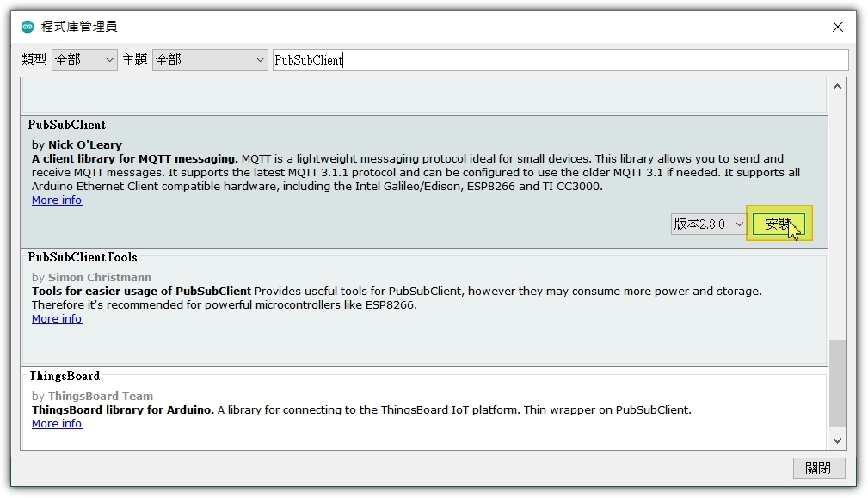
Task: Select the ThingsBoard library entry
Action: click(65, 376)
